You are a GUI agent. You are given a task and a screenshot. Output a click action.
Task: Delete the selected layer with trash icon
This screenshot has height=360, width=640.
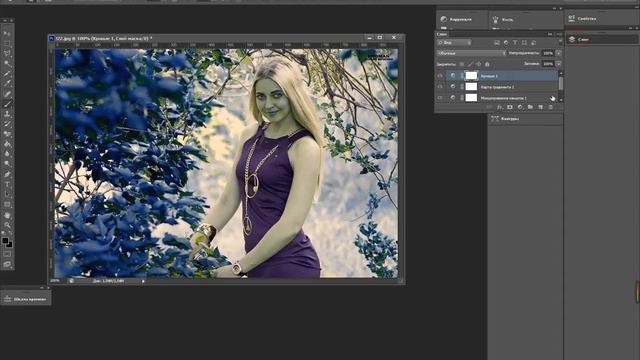tap(551, 107)
